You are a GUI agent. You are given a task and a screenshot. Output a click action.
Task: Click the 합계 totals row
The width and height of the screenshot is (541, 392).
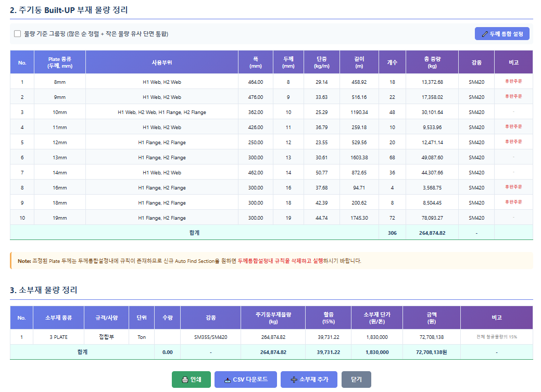[x=195, y=232]
